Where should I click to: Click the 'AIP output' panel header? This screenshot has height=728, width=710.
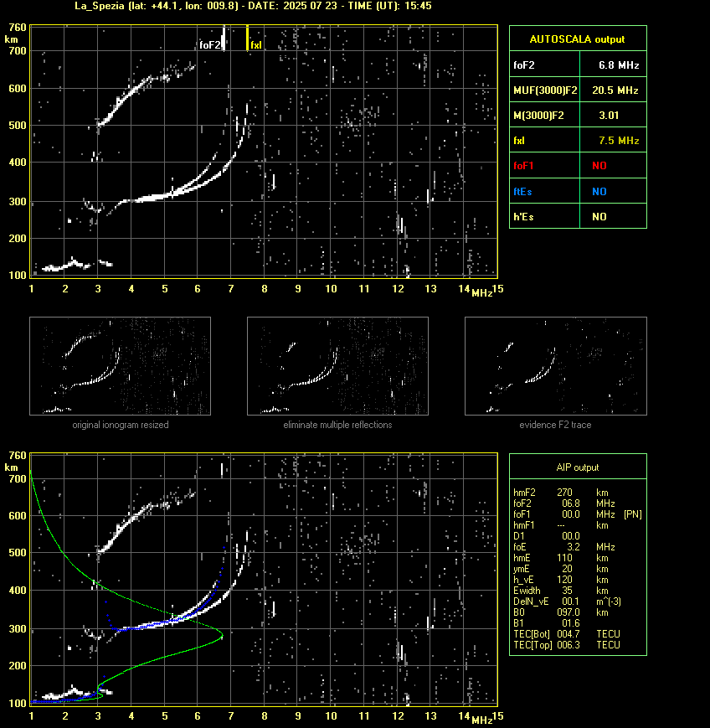[578, 467]
